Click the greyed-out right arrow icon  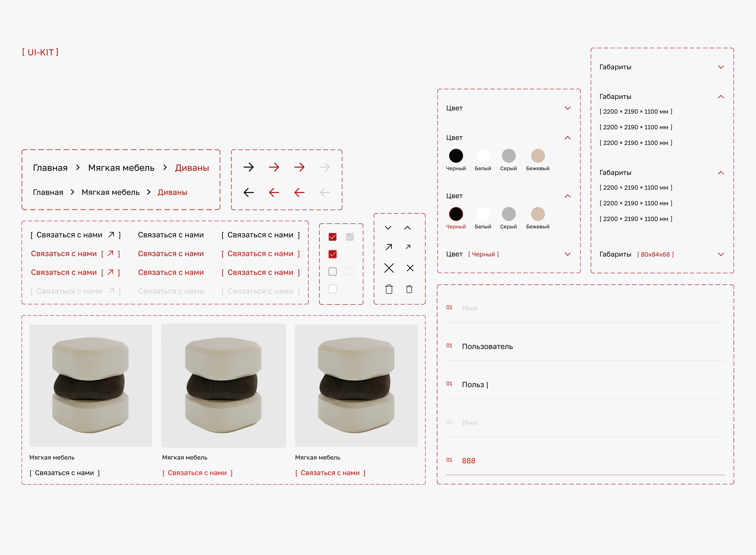pyautogui.click(x=325, y=167)
